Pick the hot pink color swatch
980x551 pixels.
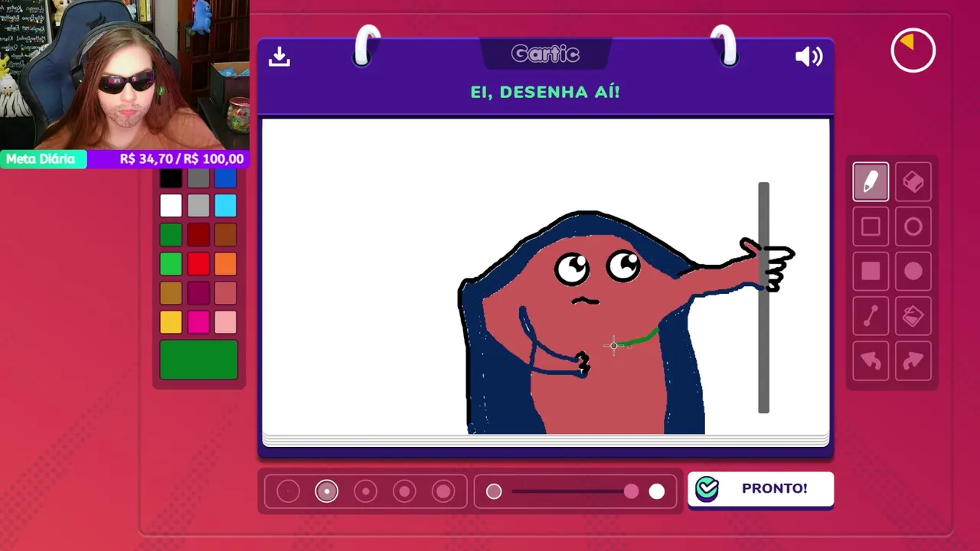pos(198,322)
